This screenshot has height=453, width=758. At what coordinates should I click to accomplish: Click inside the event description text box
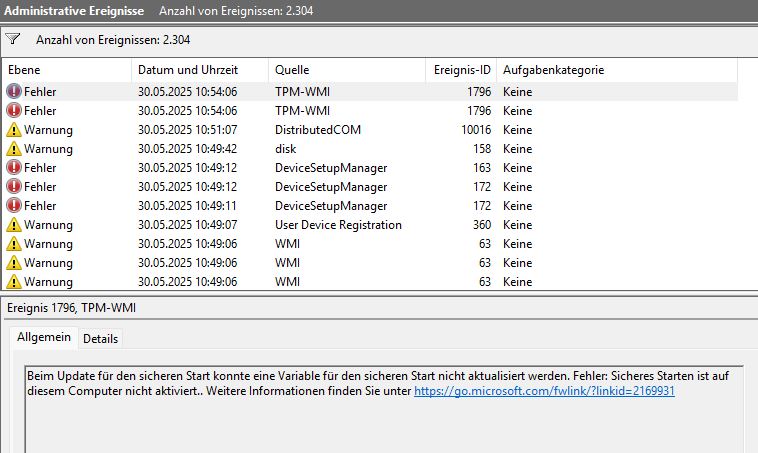384,409
